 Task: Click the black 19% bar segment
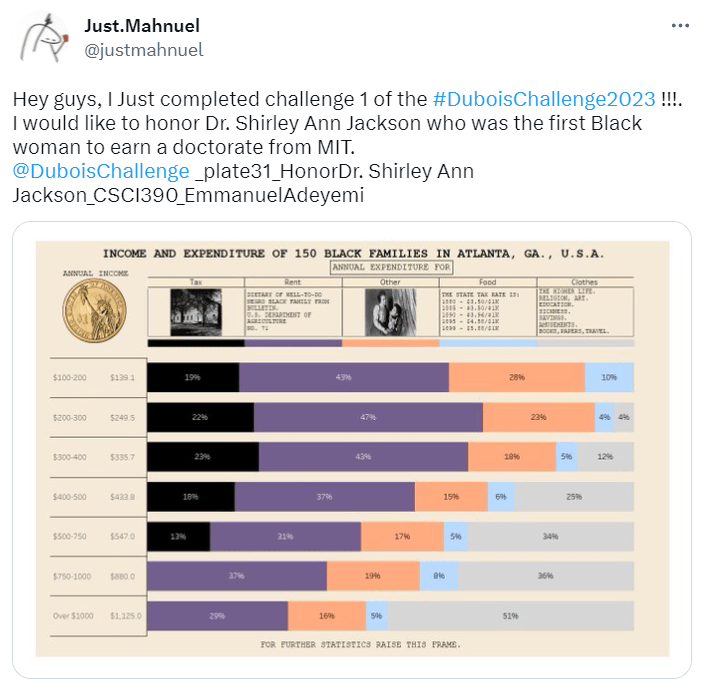[193, 377]
